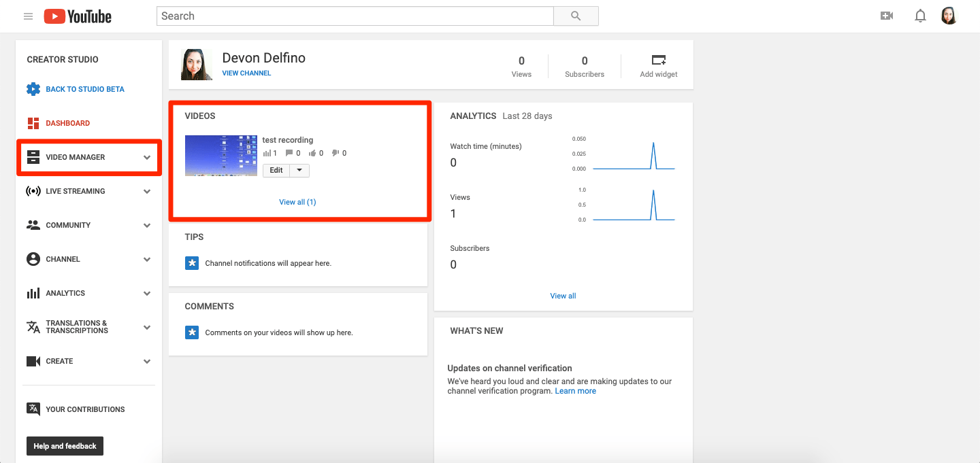Click the test recording likes thumb icon

pyautogui.click(x=312, y=153)
